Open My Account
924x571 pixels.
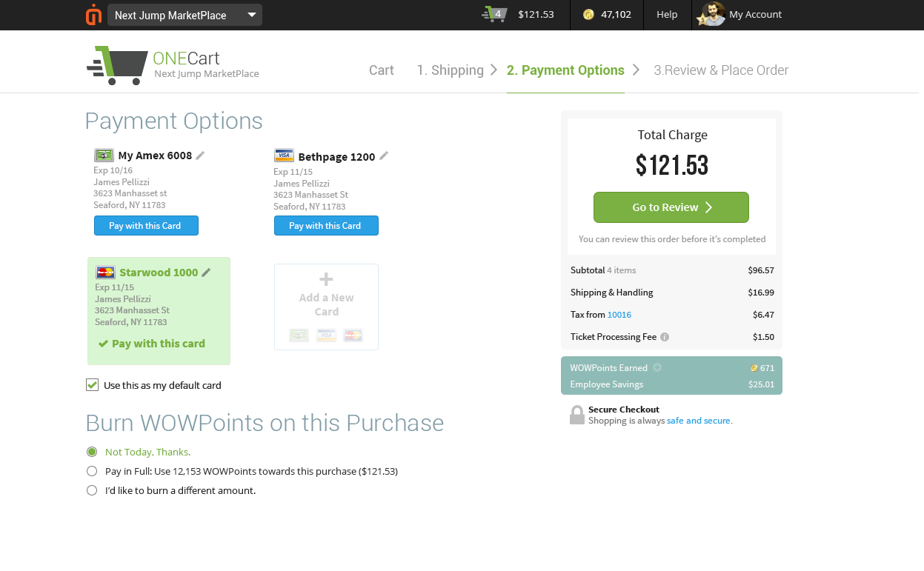[755, 14]
